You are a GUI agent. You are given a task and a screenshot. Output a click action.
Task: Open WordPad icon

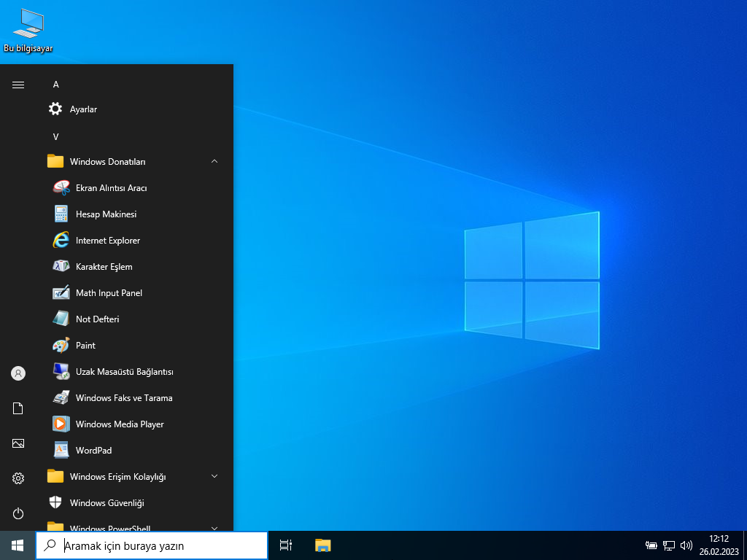[61, 449]
